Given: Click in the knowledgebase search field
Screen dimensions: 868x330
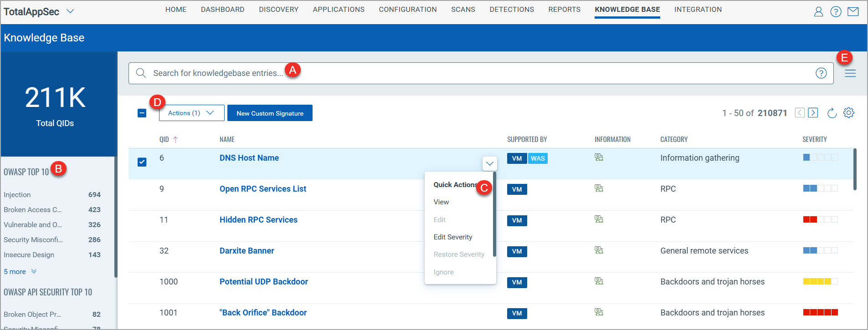Looking at the screenshot, I should [x=481, y=73].
